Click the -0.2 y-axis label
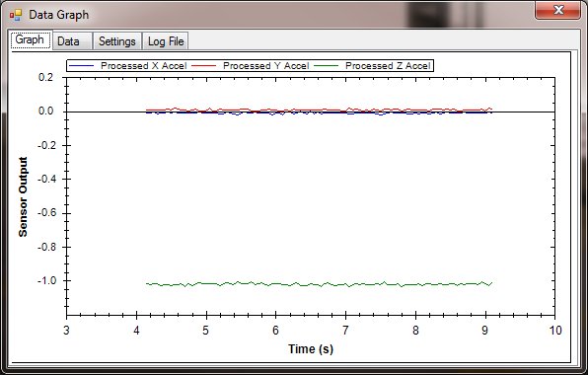 (x=47, y=145)
